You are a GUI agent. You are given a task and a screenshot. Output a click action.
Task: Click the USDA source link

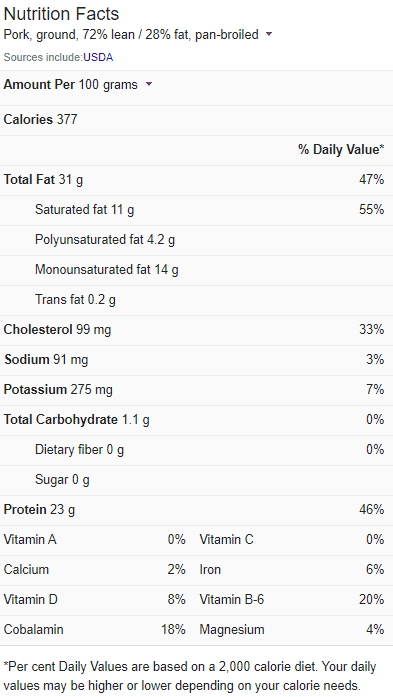coord(98,57)
